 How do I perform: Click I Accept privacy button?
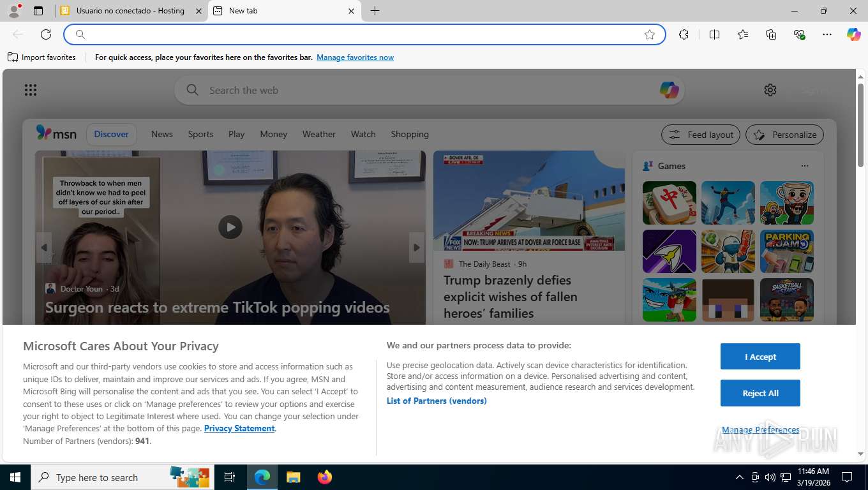pyautogui.click(x=760, y=357)
